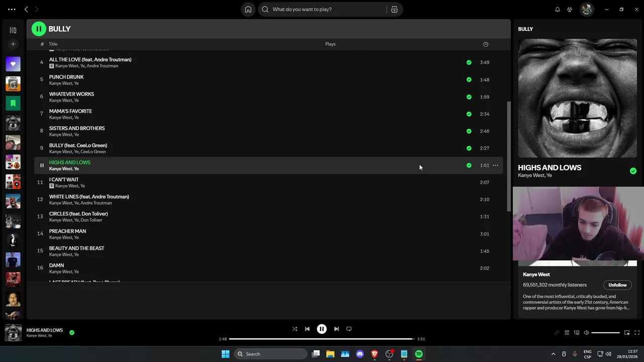Open Connect to a device icon
The width and height of the screenshot is (644, 362).
pyautogui.click(x=577, y=333)
